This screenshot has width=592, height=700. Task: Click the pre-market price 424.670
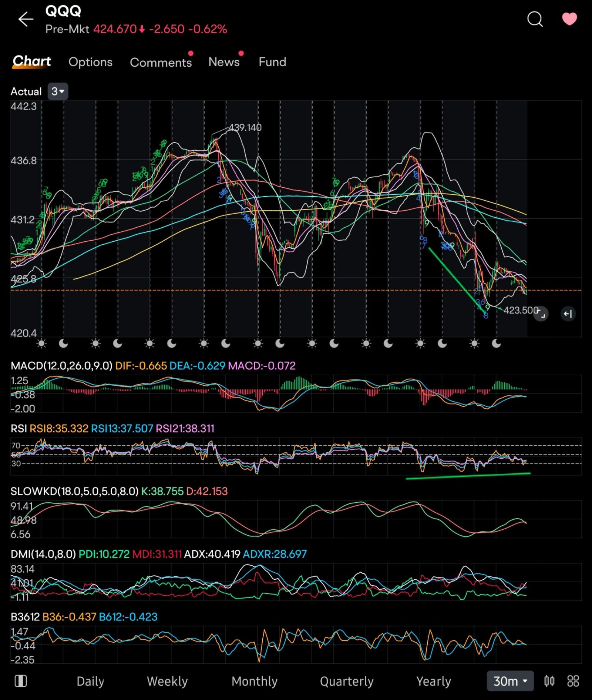tap(115, 29)
